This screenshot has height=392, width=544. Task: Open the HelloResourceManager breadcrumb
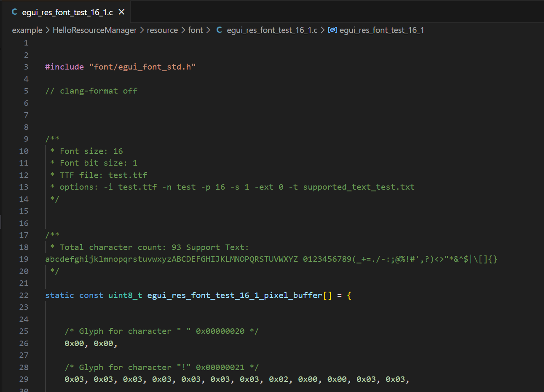pyautogui.click(x=94, y=30)
